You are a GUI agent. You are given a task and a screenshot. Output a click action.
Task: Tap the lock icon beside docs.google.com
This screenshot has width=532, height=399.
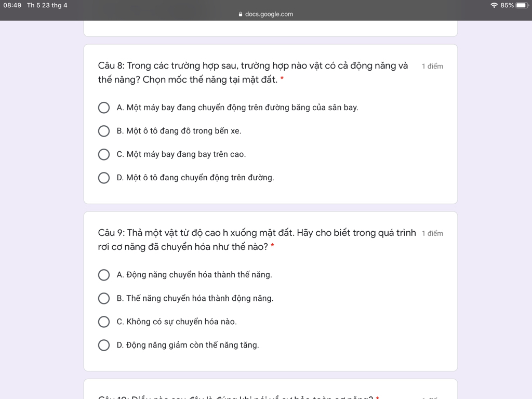point(241,14)
